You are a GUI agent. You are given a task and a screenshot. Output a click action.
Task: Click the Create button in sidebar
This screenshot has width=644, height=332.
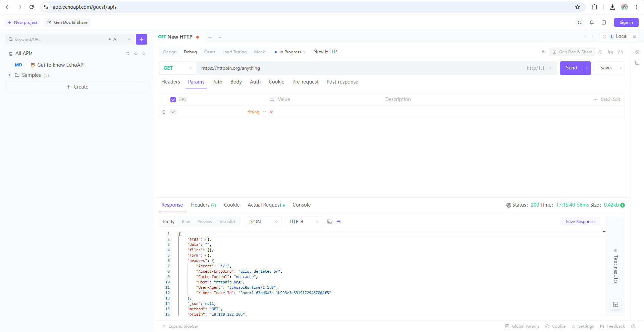pyautogui.click(x=77, y=87)
